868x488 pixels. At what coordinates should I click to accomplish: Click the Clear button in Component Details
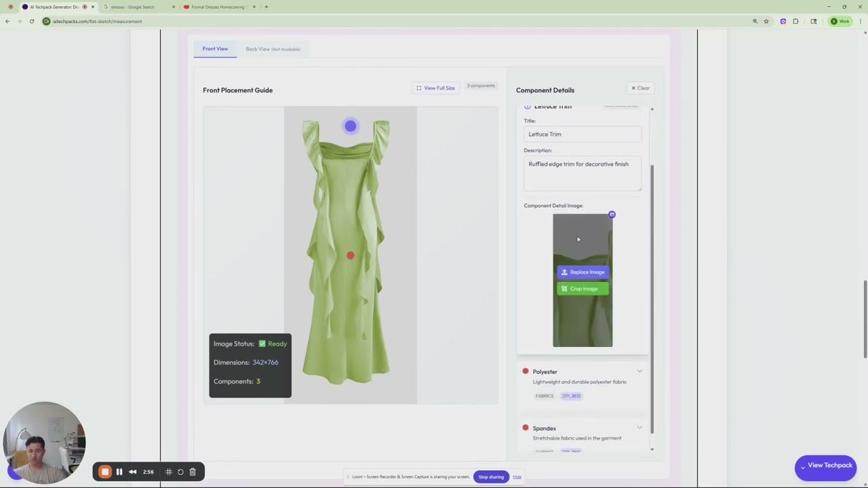[640, 88]
